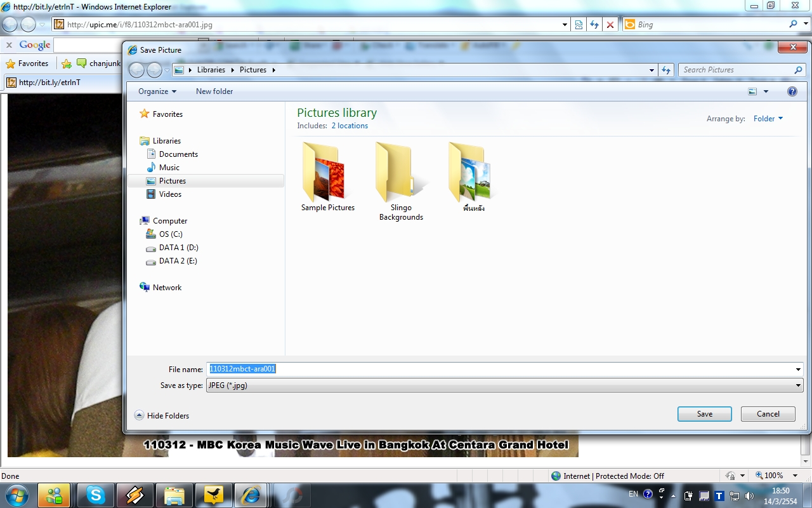
Task: Click the Windows Start orb
Action: [x=16, y=495]
